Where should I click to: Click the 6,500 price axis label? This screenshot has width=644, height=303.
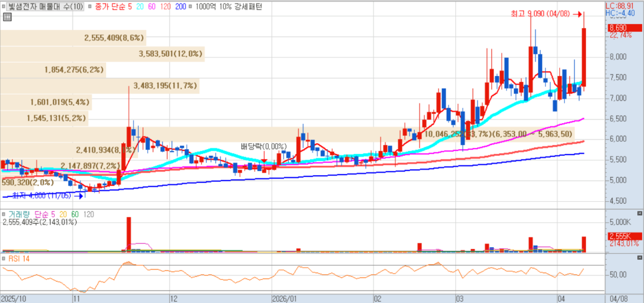[617, 119]
